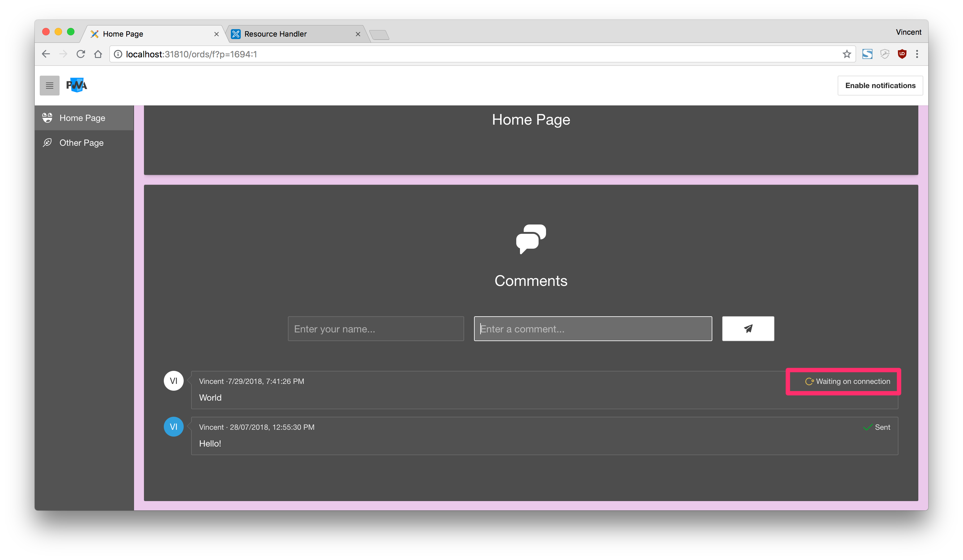Click the PWA logo
The image size is (963, 560).
pyautogui.click(x=76, y=85)
